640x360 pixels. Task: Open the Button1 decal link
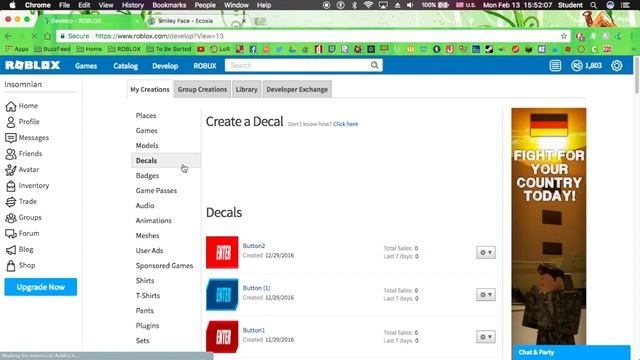[x=253, y=330]
